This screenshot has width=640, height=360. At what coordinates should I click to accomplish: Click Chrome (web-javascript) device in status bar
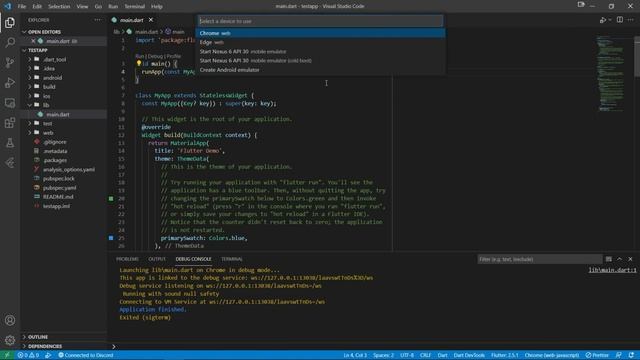click(x=552, y=355)
